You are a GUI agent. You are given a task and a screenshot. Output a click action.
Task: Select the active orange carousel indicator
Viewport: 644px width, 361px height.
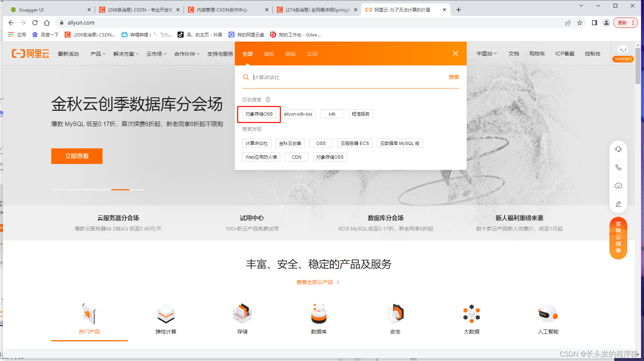tap(120, 190)
